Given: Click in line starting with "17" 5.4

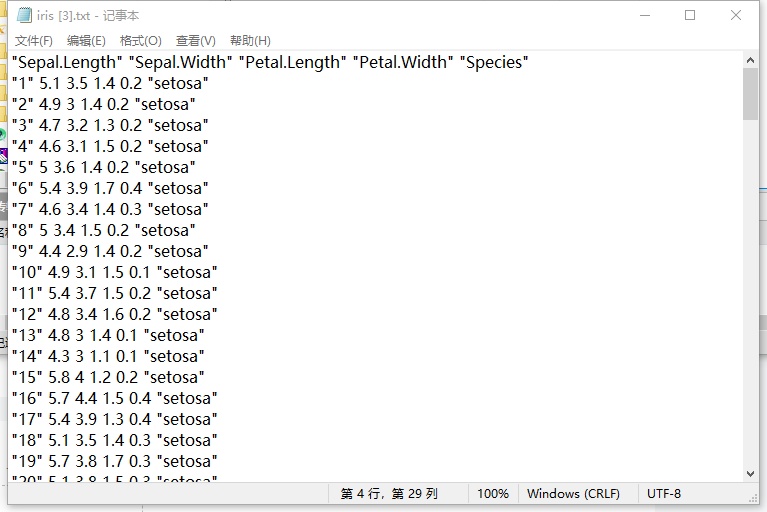Looking at the screenshot, I should tap(114, 420).
